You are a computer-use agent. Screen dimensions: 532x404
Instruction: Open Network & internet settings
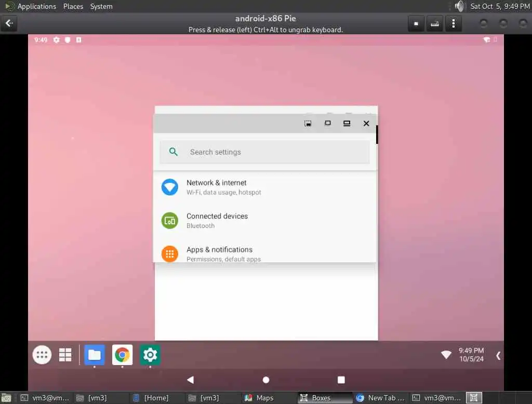[x=264, y=187]
